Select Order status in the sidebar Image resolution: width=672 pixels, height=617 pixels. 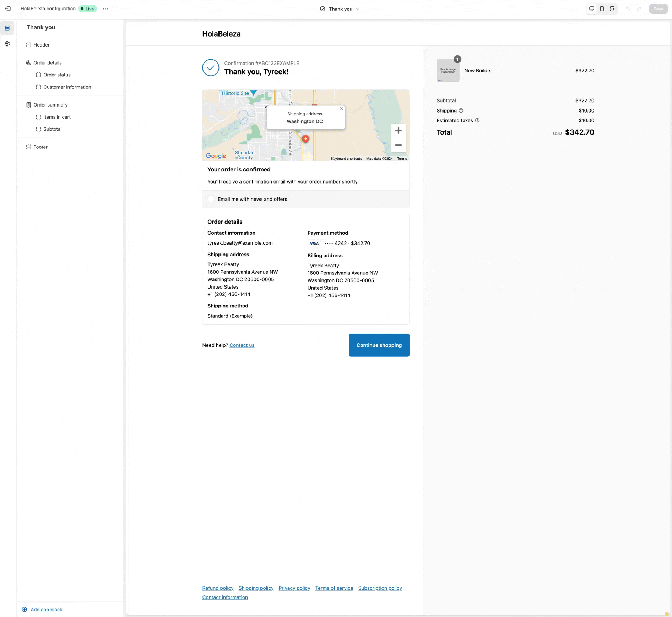point(57,75)
